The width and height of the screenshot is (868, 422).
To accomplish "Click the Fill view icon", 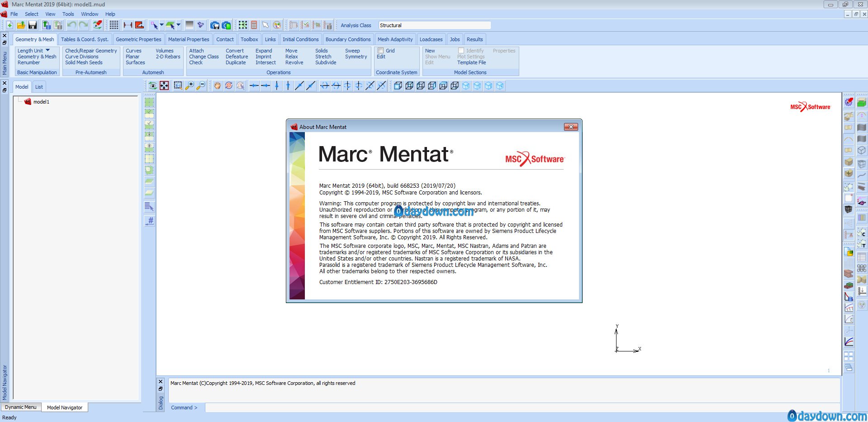I will point(164,85).
